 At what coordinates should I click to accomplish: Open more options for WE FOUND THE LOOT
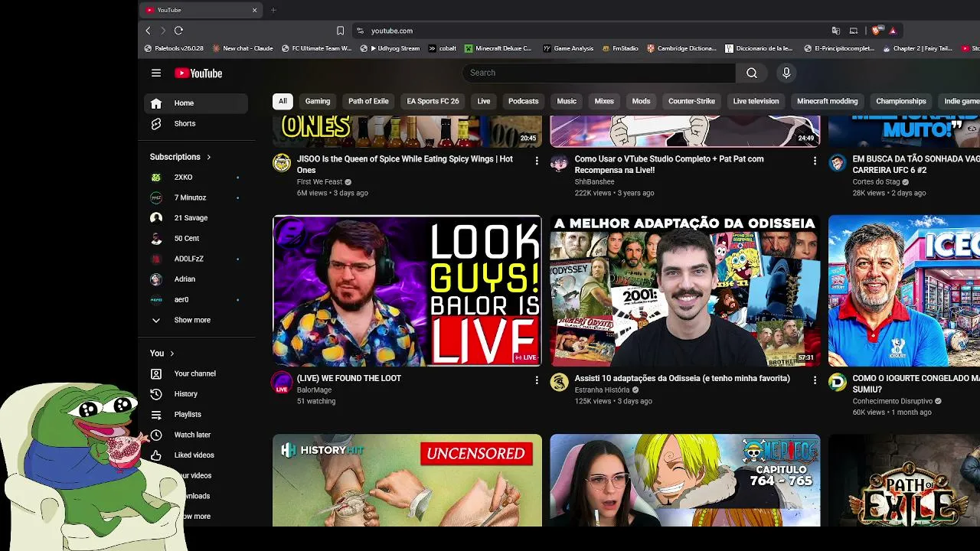point(537,380)
